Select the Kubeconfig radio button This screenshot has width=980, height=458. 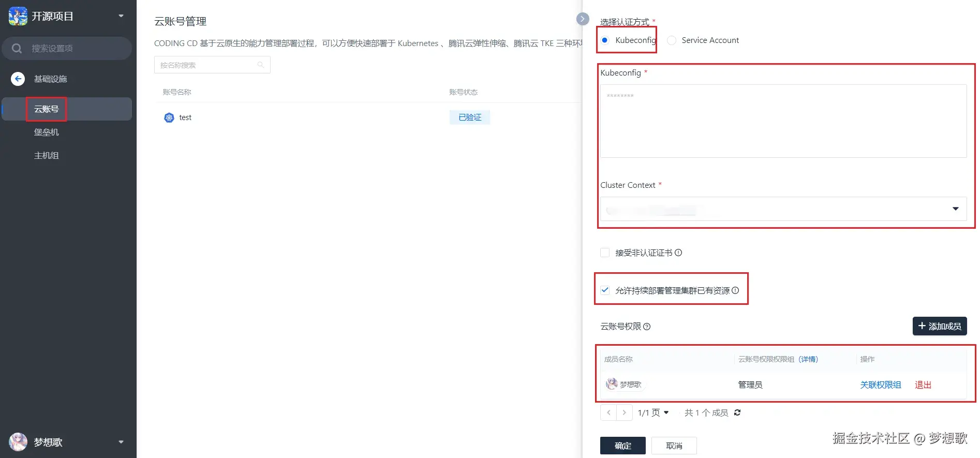[x=605, y=40]
